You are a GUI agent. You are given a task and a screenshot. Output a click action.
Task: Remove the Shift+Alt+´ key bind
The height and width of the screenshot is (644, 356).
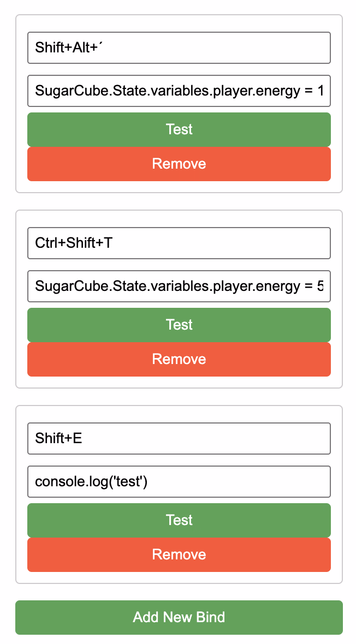click(x=179, y=164)
